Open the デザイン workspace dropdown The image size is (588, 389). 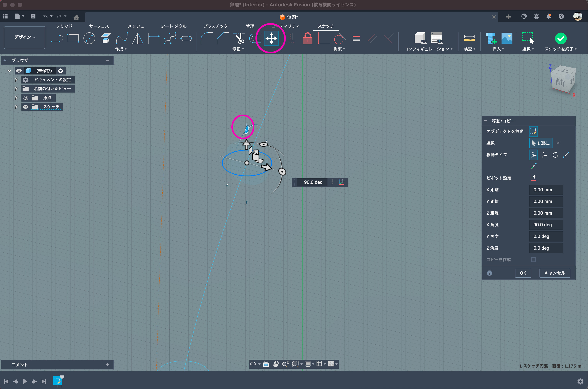(25, 37)
